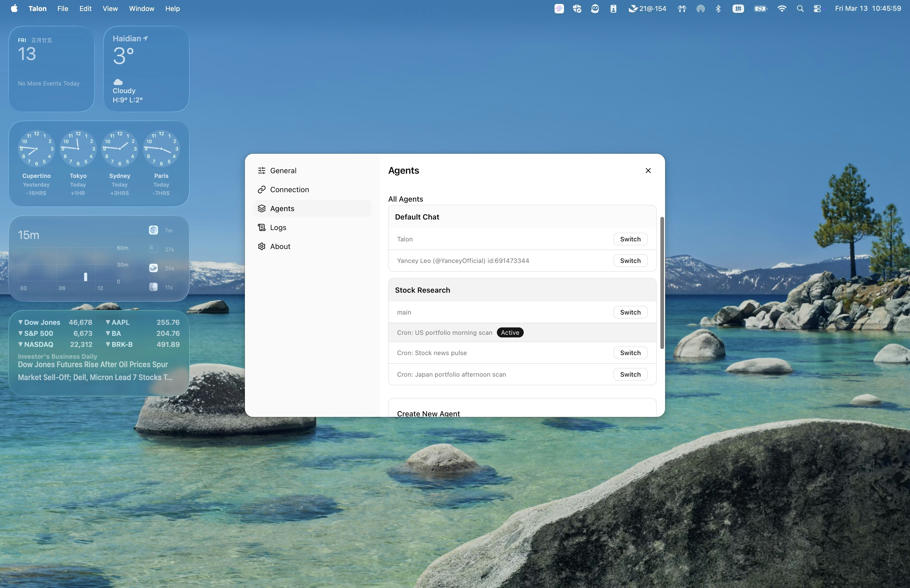
Task: Open the File menu
Action: pos(63,8)
